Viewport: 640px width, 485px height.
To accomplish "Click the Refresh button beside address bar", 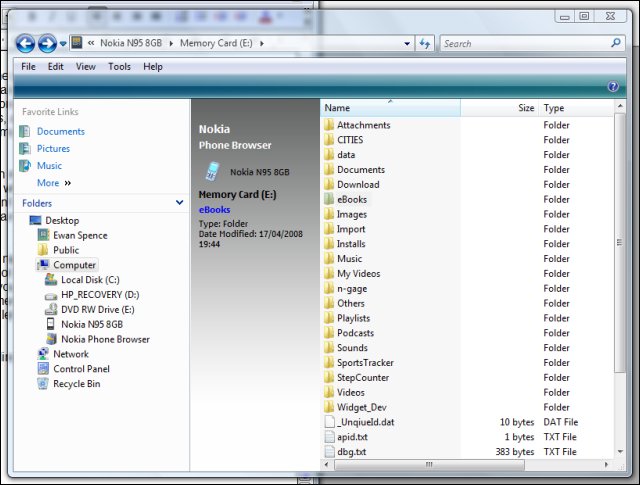I will [425, 43].
